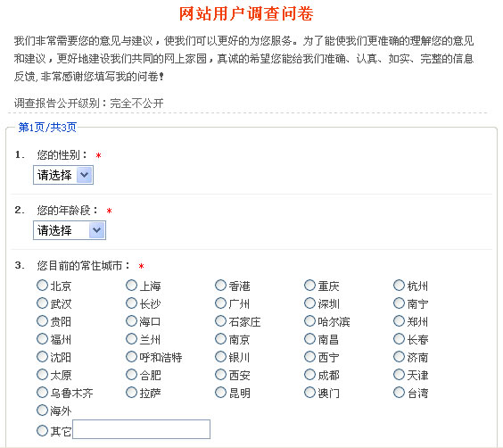Select the 石家庄 radio button
Screen dimensions: 503x448
point(220,321)
